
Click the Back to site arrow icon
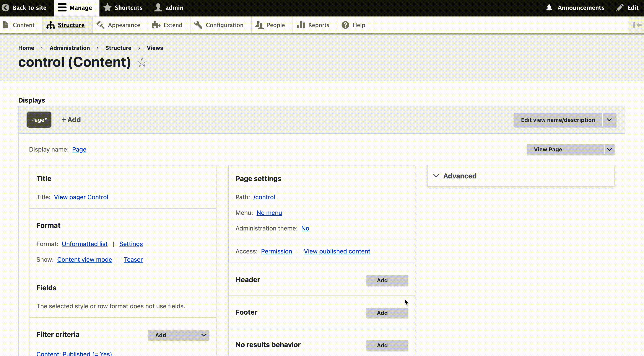pos(5,8)
